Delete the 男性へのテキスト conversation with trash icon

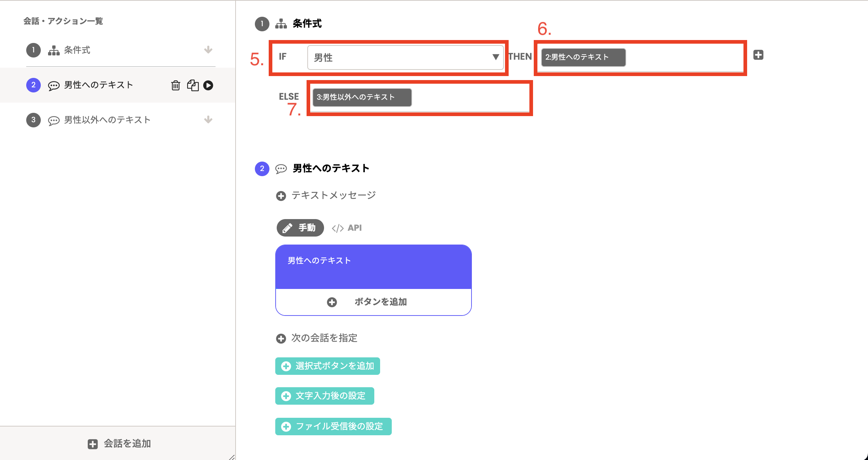175,85
